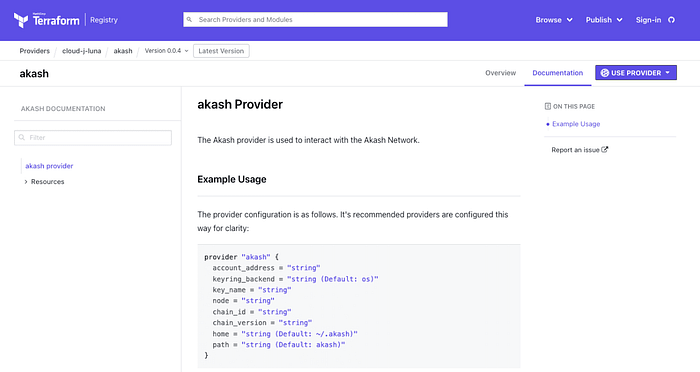Select the Documentation tab
Viewport: 700px width, 372px height.
coord(558,73)
